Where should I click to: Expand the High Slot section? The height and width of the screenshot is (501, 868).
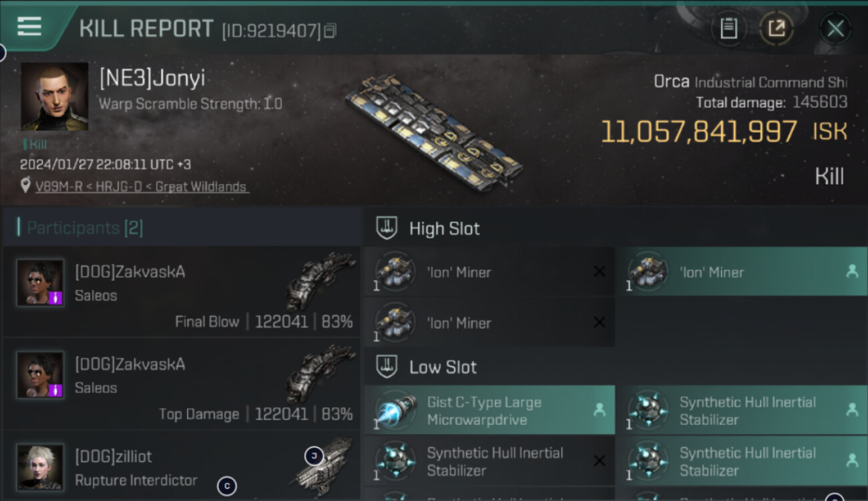pyautogui.click(x=444, y=228)
